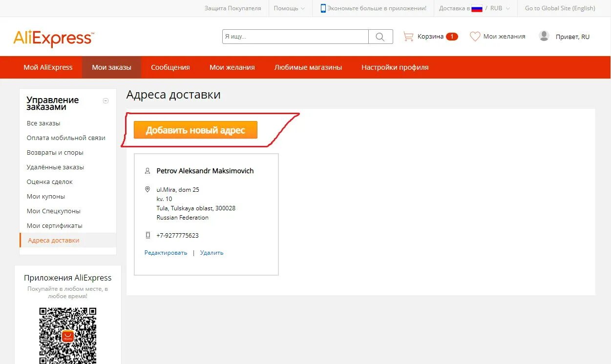The width and height of the screenshot is (611, 364).
Task: Focus the Я ищу search field
Action: 295,37
